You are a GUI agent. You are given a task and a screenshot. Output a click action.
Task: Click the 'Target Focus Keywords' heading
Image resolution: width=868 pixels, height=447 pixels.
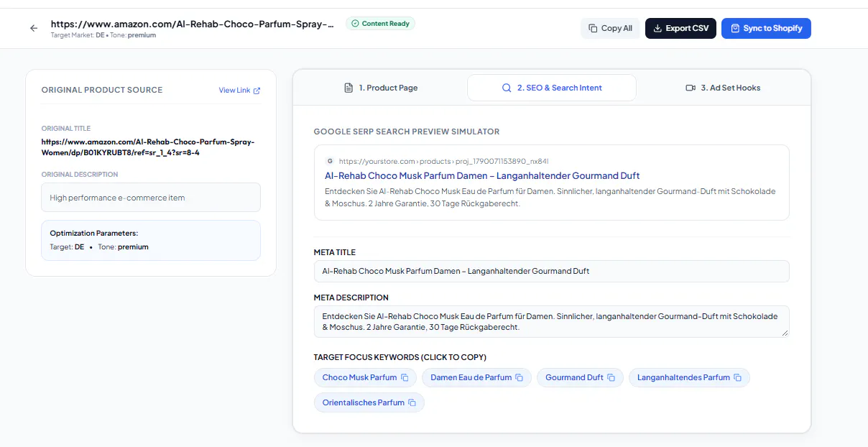click(400, 357)
